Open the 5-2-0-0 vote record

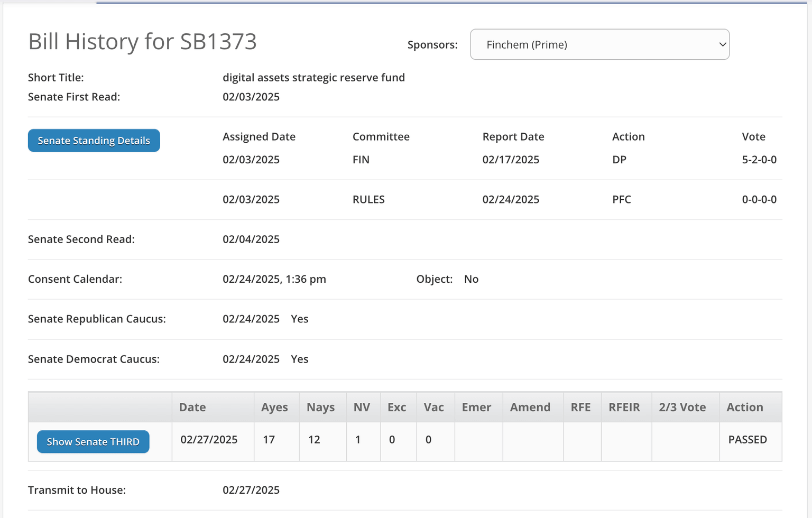point(759,159)
